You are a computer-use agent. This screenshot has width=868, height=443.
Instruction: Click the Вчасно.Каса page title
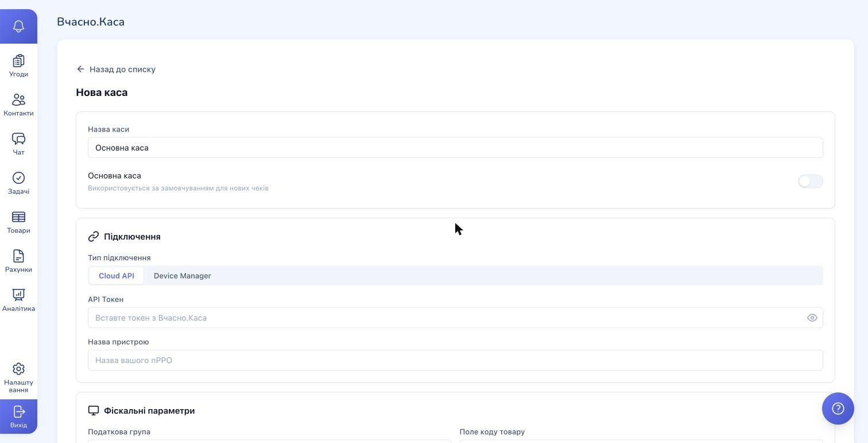pyautogui.click(x=91, y=22)
